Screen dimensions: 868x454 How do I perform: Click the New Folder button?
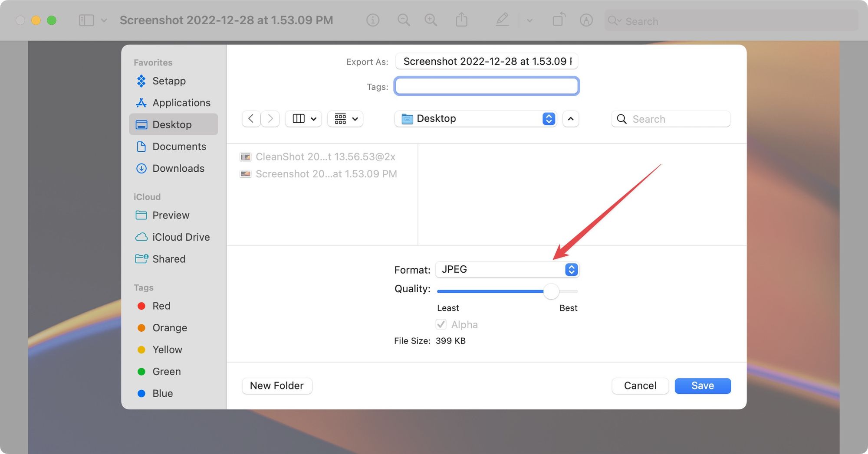pyautogui.click(x=276, y=385)
